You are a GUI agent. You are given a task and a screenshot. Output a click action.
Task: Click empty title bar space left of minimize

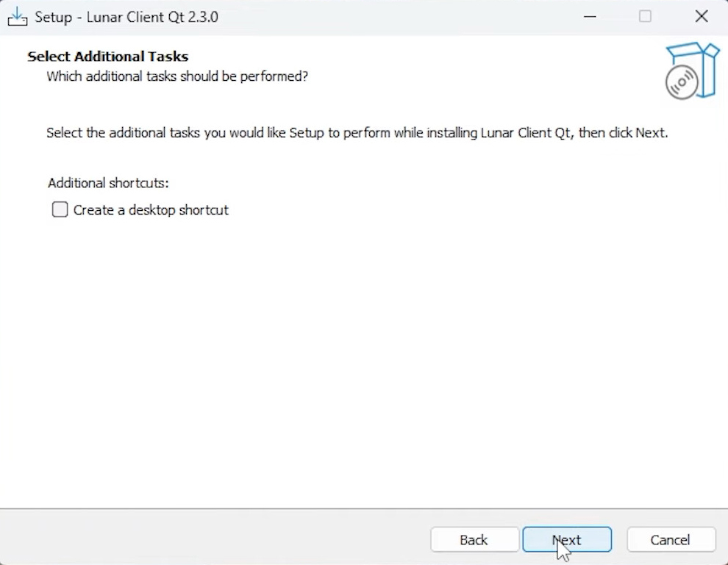pyautogui.click(x=395, y=17)
